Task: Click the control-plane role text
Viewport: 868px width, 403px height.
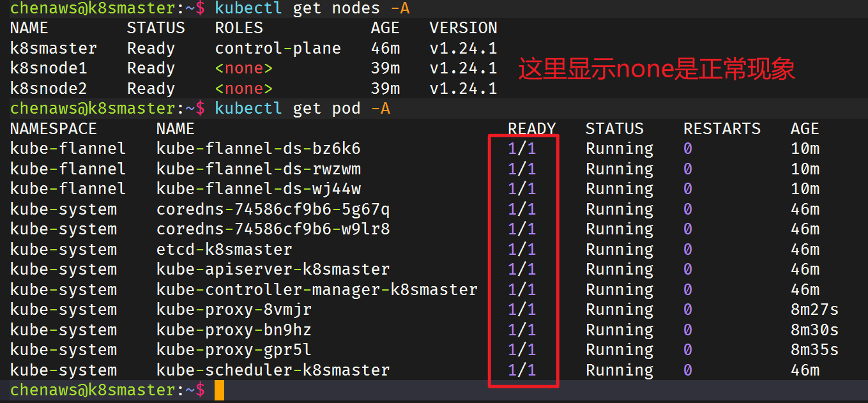Action: click(278, 49)
